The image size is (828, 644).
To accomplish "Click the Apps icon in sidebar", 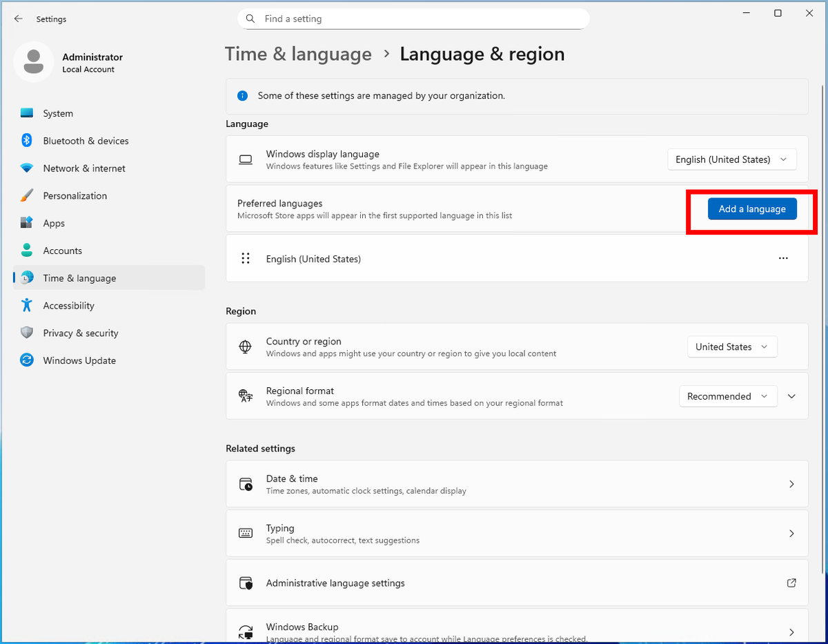I will 27,223.
